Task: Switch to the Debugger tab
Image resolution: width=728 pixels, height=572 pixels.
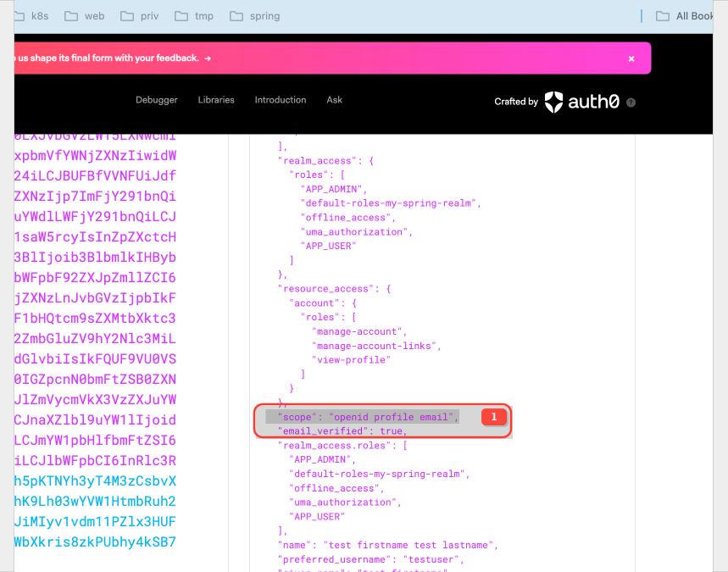Action: [156, 100]
